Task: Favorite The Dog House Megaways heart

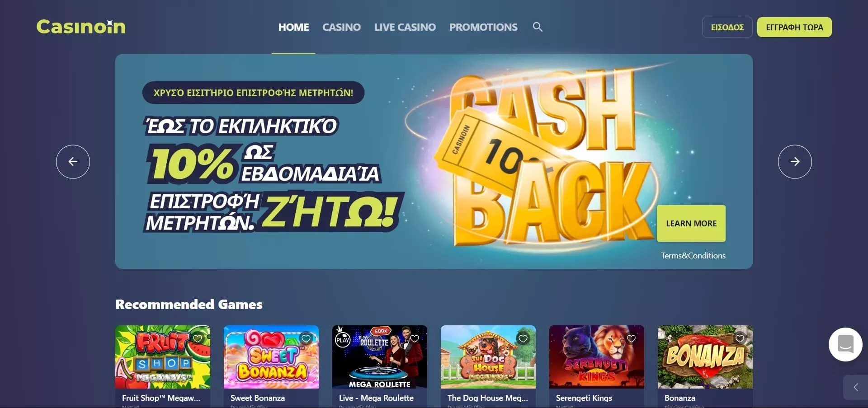Action: coord(523,338)
